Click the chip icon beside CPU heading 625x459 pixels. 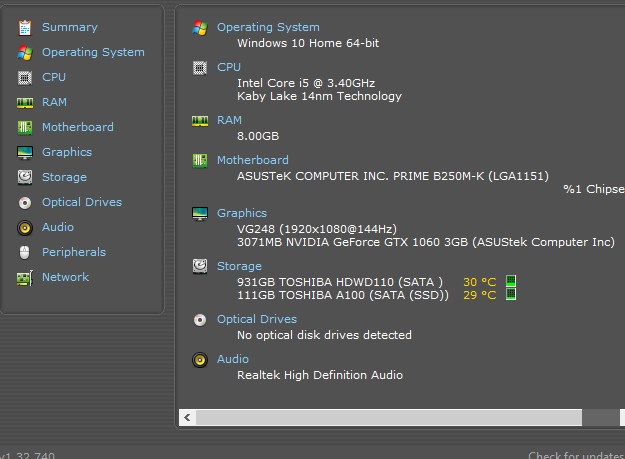click(x=200, y=68)
